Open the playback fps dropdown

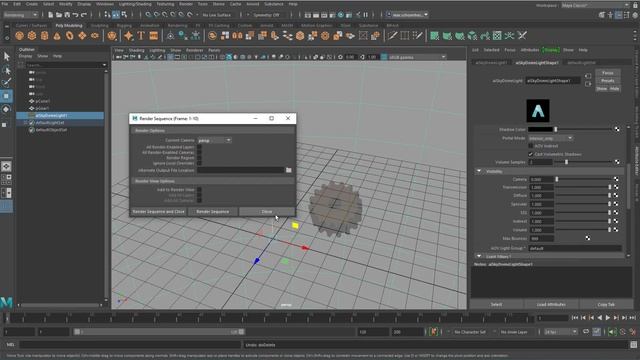point(561,332)
